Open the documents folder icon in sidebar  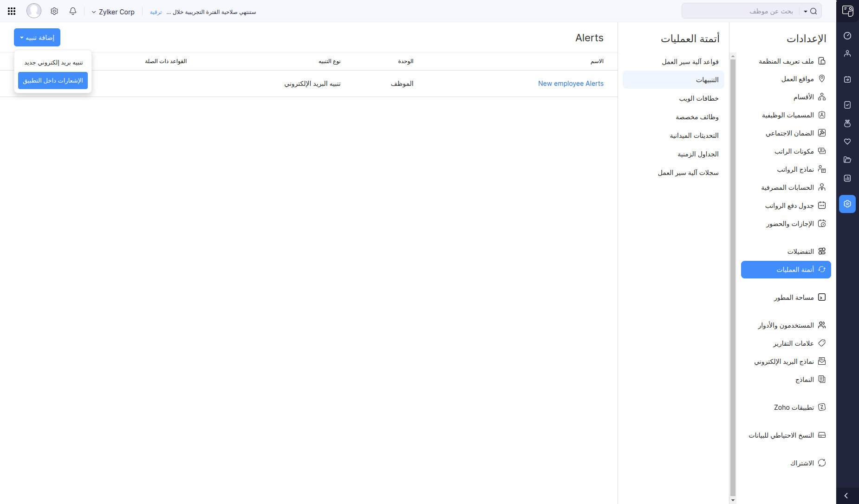847,160
